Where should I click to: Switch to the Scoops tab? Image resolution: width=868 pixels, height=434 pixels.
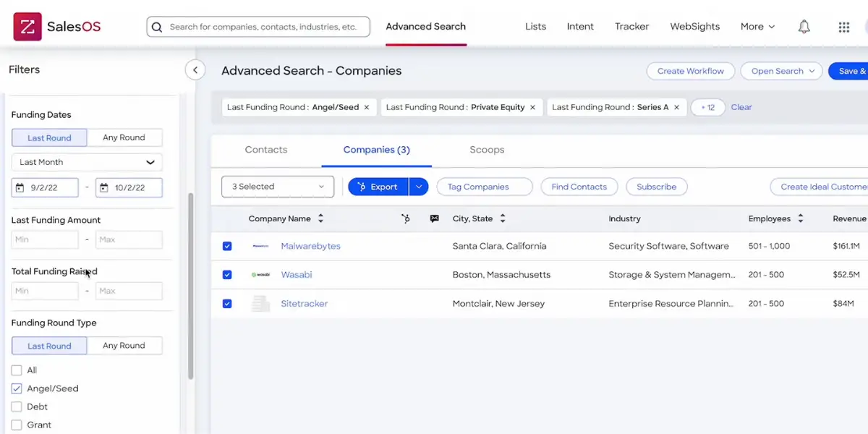[x=487, y=150]
